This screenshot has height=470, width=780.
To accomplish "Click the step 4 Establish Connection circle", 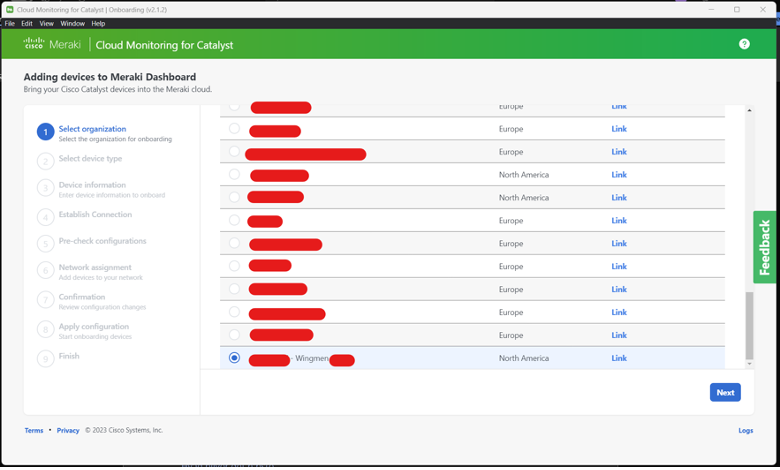I will point(45,217).
